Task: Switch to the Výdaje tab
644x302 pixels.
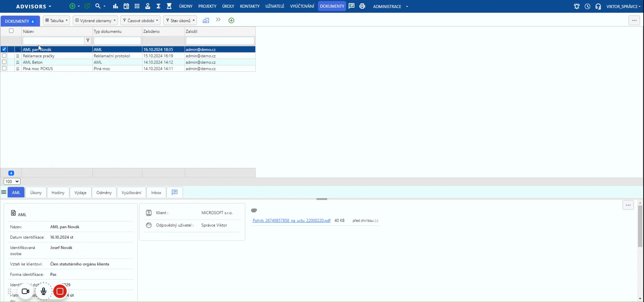Action: (80, 193)
